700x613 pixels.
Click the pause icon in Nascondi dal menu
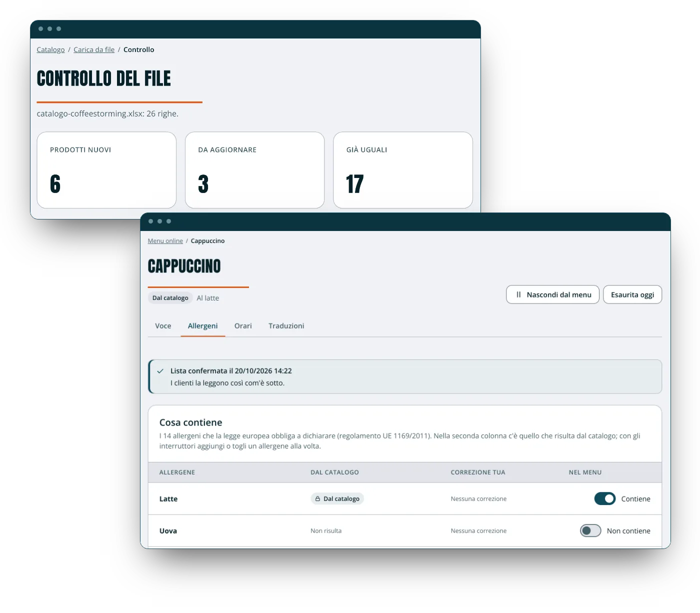[518, 294]
